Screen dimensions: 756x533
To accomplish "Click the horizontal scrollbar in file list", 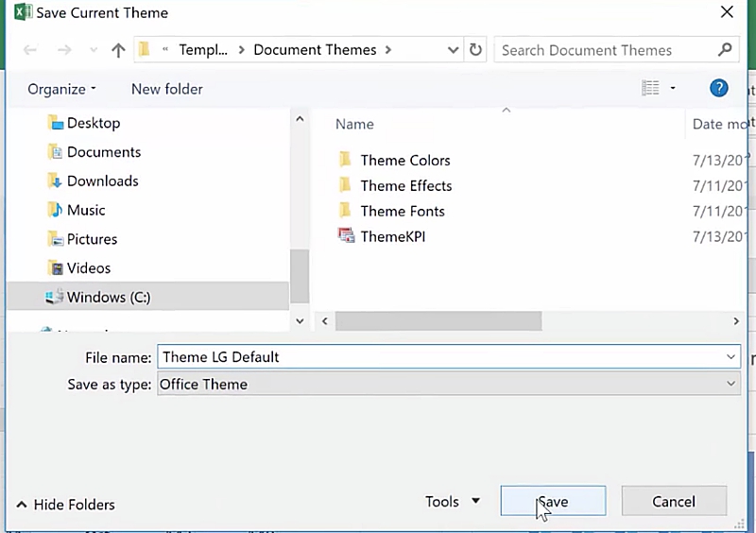I will [438, 321].
